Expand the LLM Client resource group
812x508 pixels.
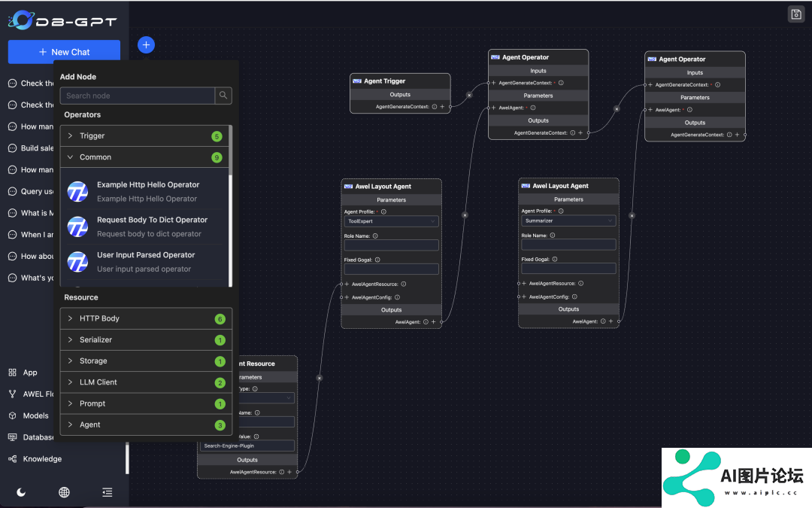(x=146, y=382)
